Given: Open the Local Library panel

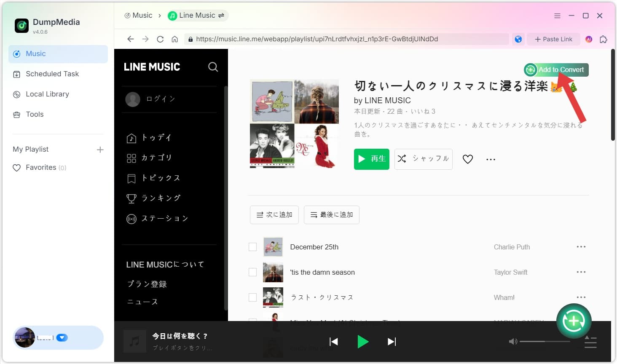Looking at the screenshot, I should click(x=46, y=94).
